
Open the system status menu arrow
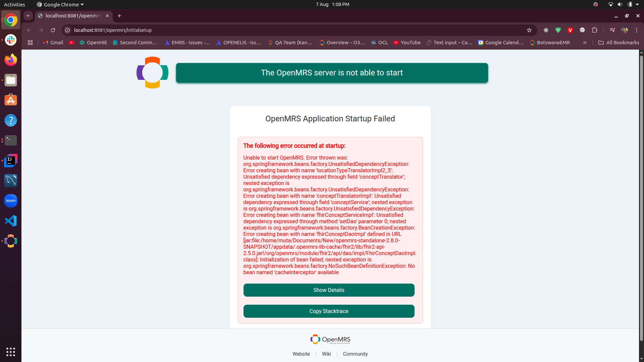pos(637,4)
